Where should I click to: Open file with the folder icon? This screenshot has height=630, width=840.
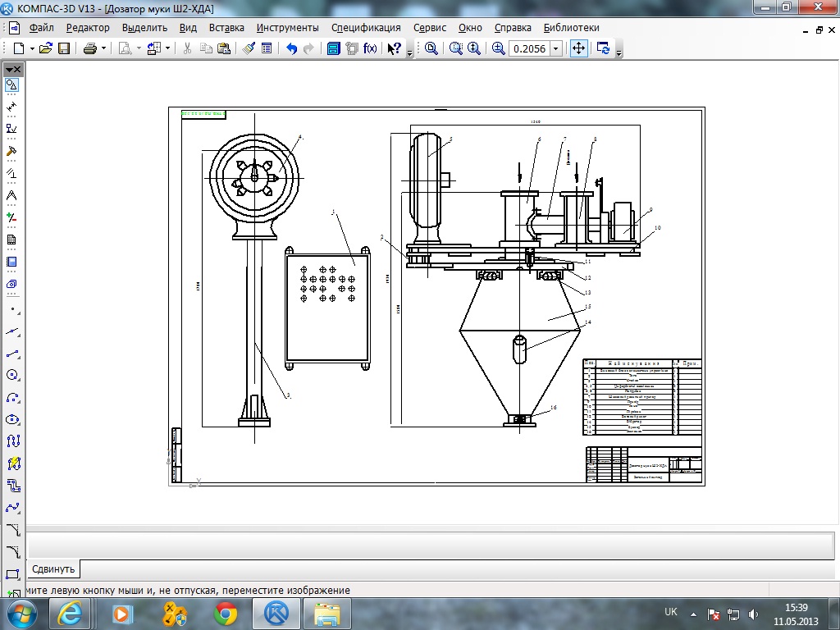point(46,48)
